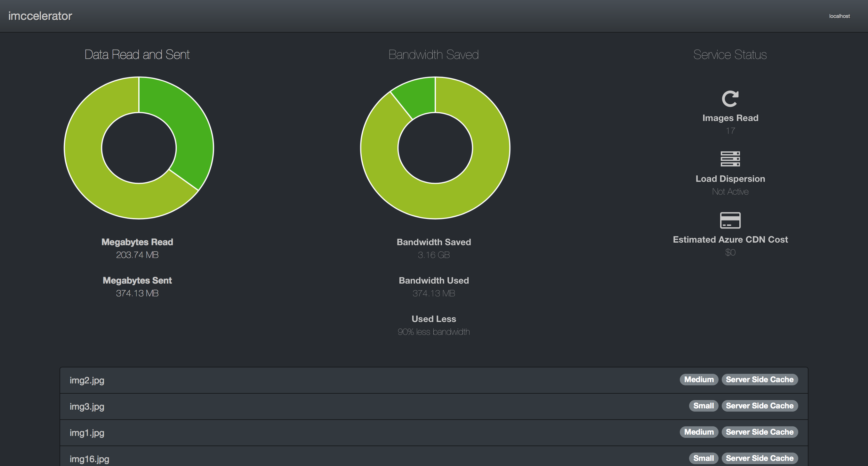Click Server Side Cache badge for img1.jpg
Viewport: 868px width, 466px height.
point(759,432)
